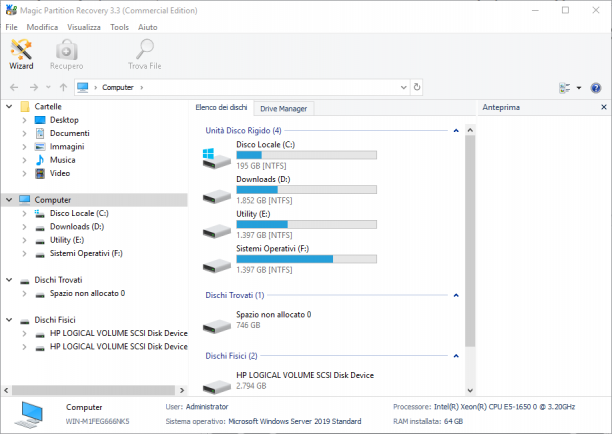Image resolution: width=612 pixels, height=434 pixels.
Task: Click the Recupero toolbar icon
Action: tap(66, 54)
